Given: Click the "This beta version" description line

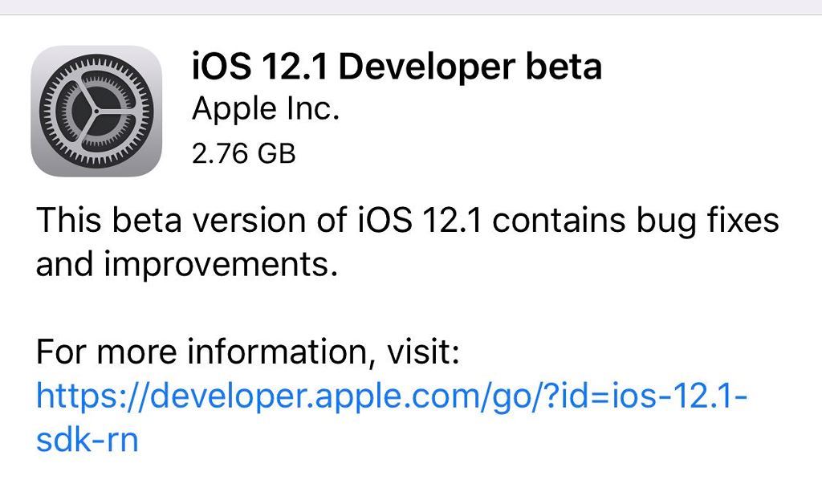Looking at the screenshot, I should pyautogui.click(x=408, y=219).
